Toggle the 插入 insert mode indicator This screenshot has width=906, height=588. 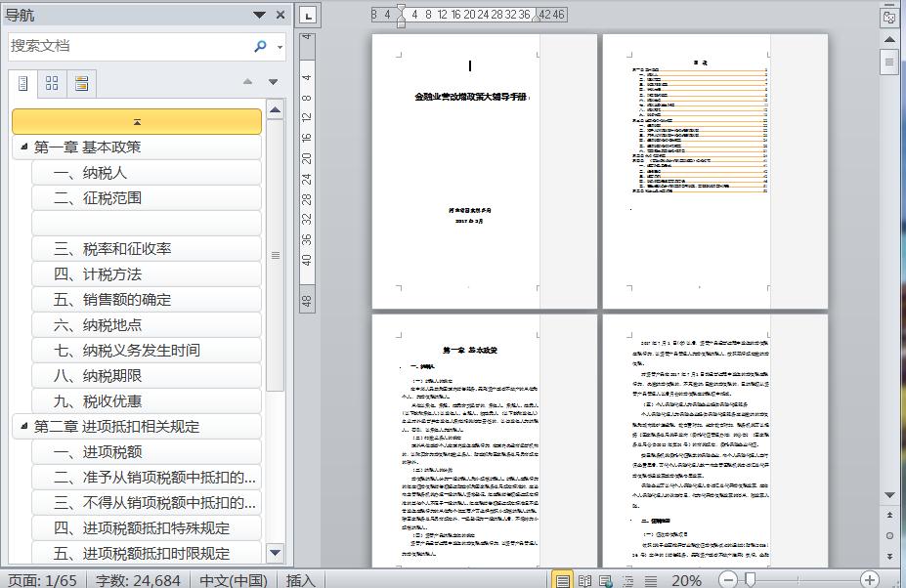(x=300, y=580)
